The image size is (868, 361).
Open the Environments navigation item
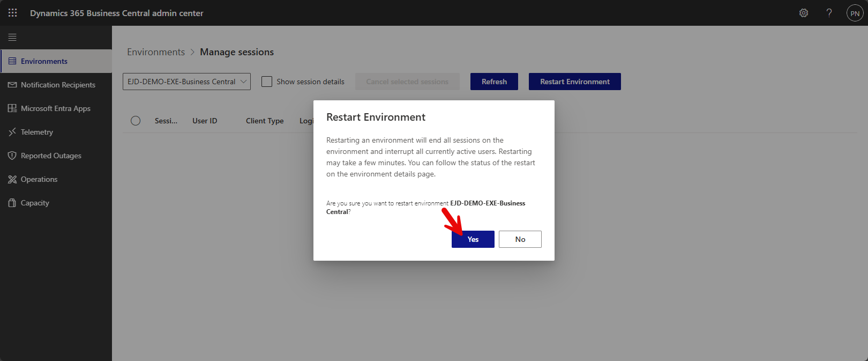click(56, 61)
